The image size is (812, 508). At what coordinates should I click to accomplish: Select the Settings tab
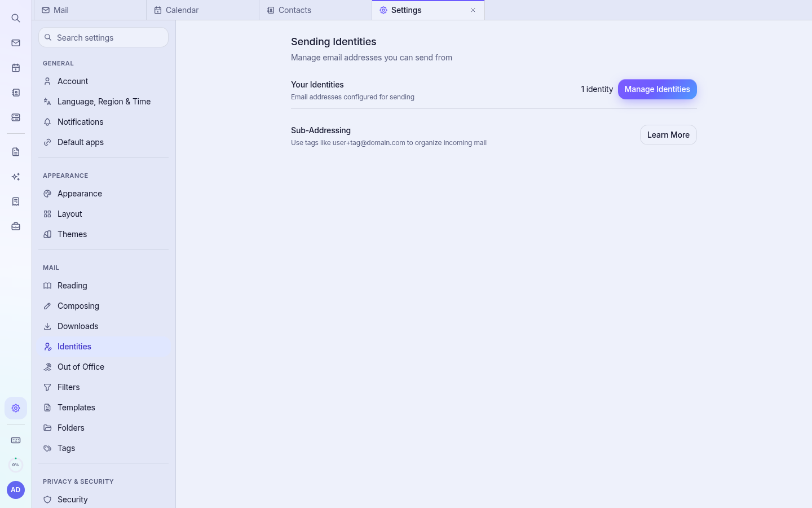coord(429,10)
